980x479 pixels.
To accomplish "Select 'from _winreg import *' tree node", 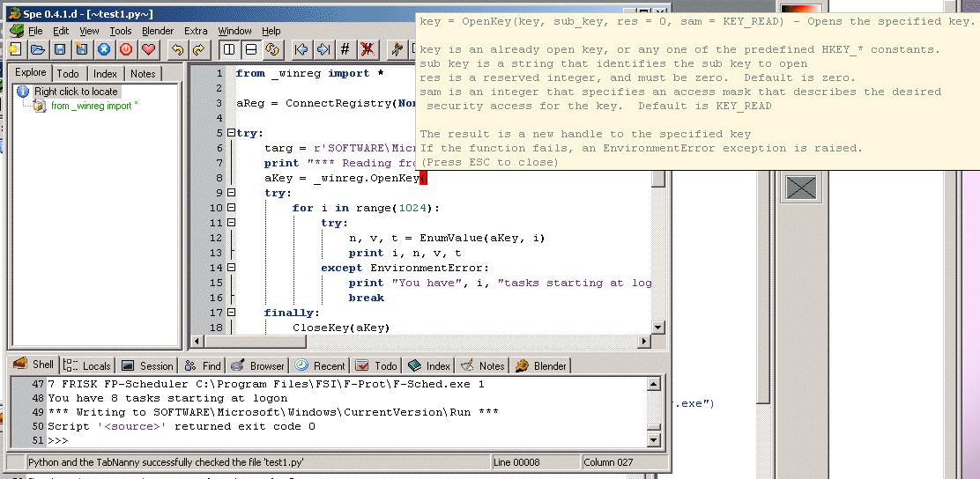I will pos(94,106).
